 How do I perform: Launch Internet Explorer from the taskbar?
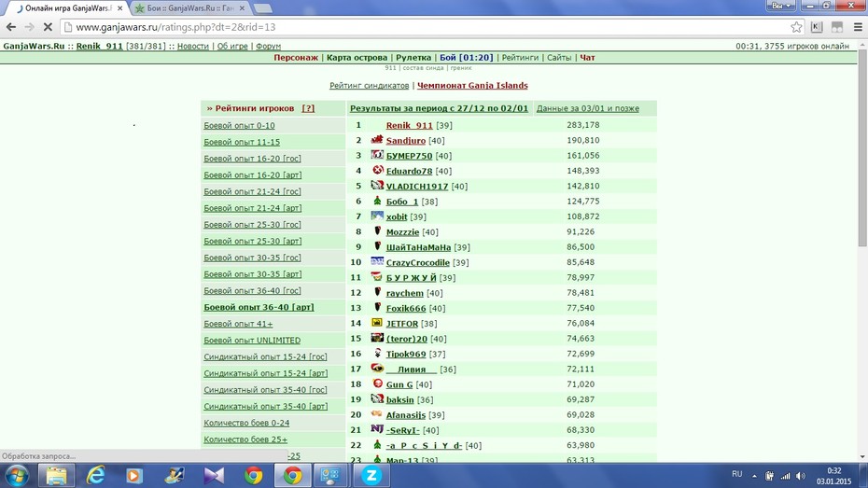coord(96,476)
